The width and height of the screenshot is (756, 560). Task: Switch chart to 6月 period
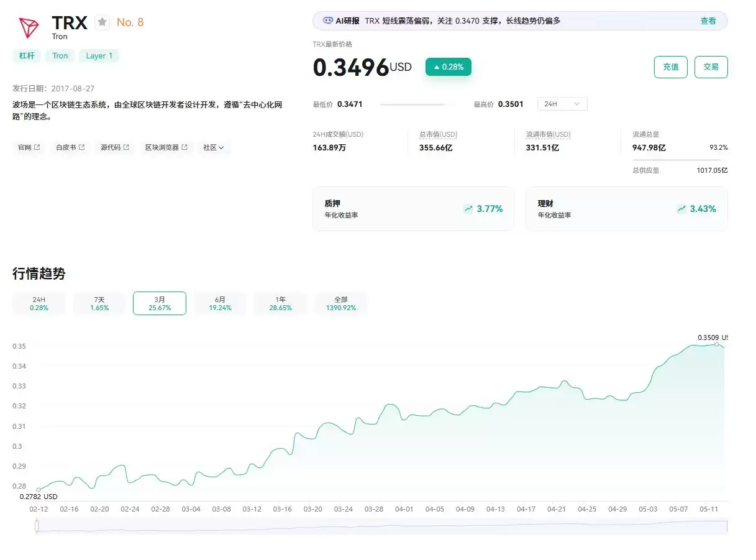[220, 303]
